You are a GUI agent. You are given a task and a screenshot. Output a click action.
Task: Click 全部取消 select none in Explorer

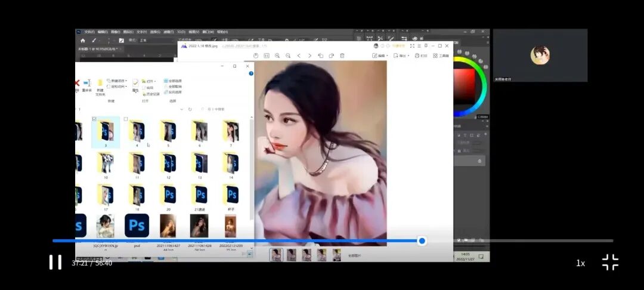coord(173,87)
